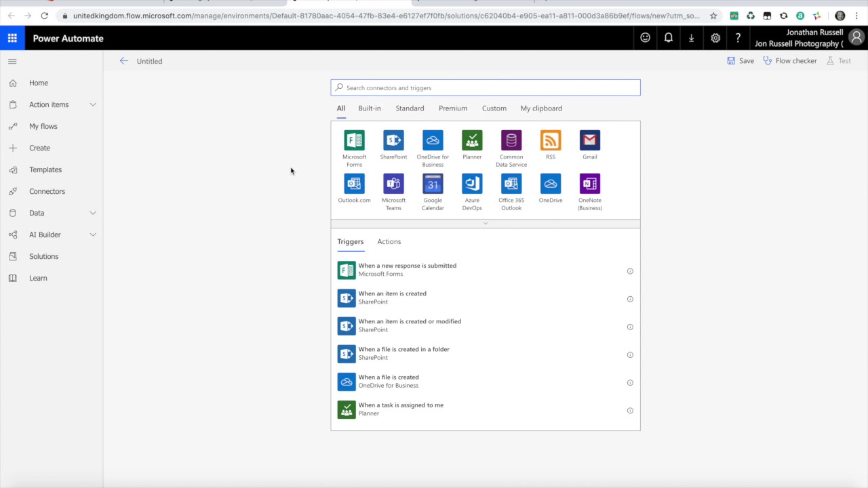Show info for item created or modified trigger
This screenshot has width=868, height=488.
[630, 327]
